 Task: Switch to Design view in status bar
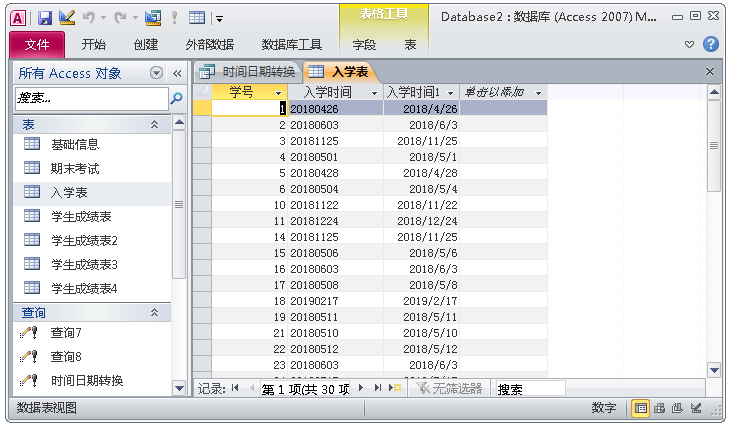coord(696,408)
